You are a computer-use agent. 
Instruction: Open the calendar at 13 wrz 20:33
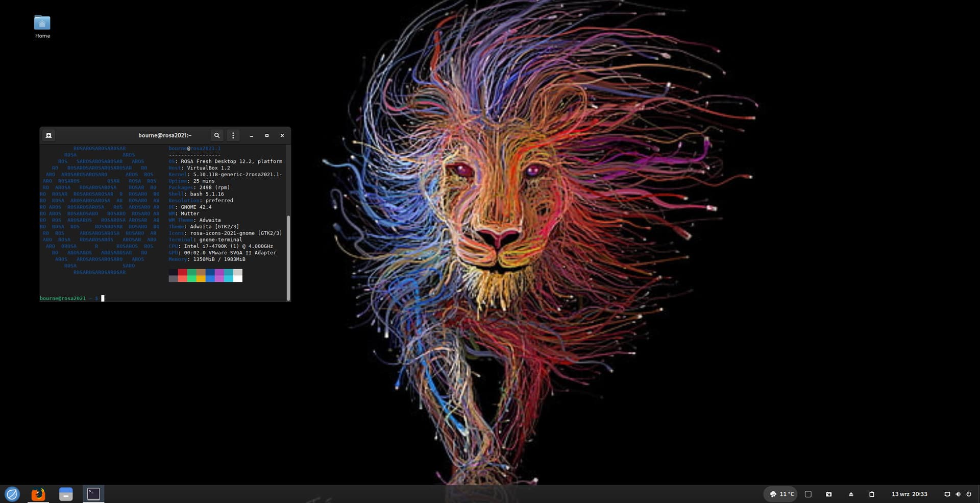coord(909,494)
